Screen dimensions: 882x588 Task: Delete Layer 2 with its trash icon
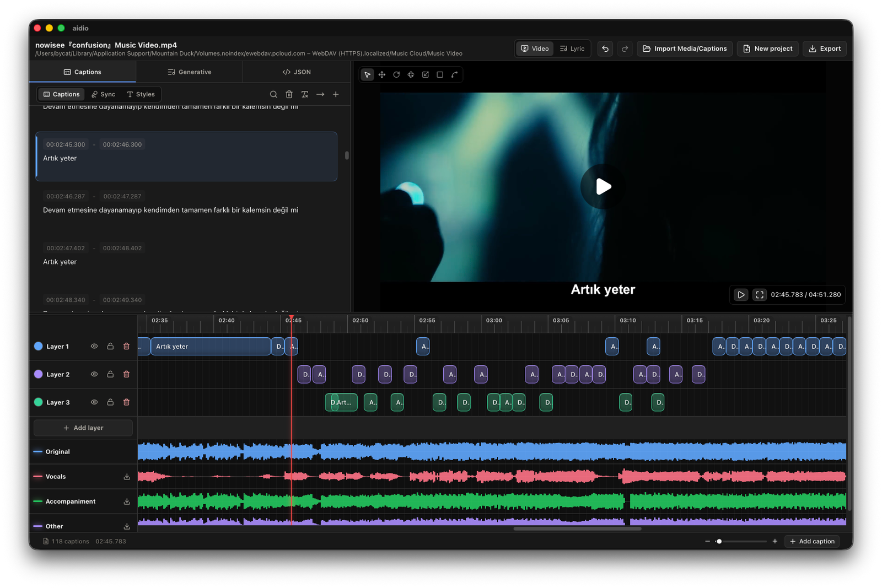click(126, 374)
